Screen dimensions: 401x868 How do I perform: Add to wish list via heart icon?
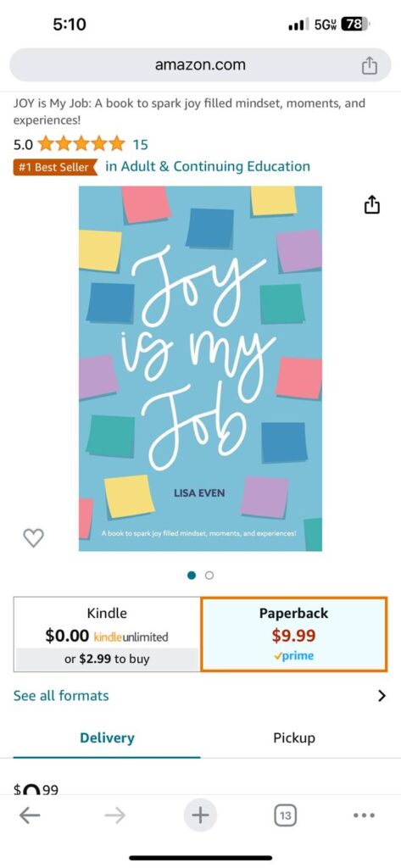click(x=33, y=537)
